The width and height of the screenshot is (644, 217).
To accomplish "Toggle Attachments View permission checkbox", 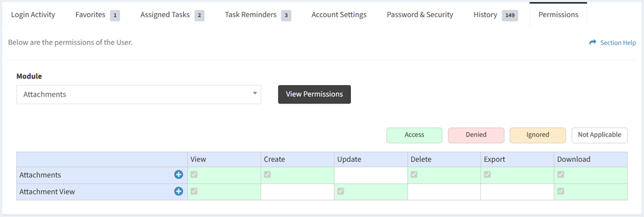I will tap(194, 174).
